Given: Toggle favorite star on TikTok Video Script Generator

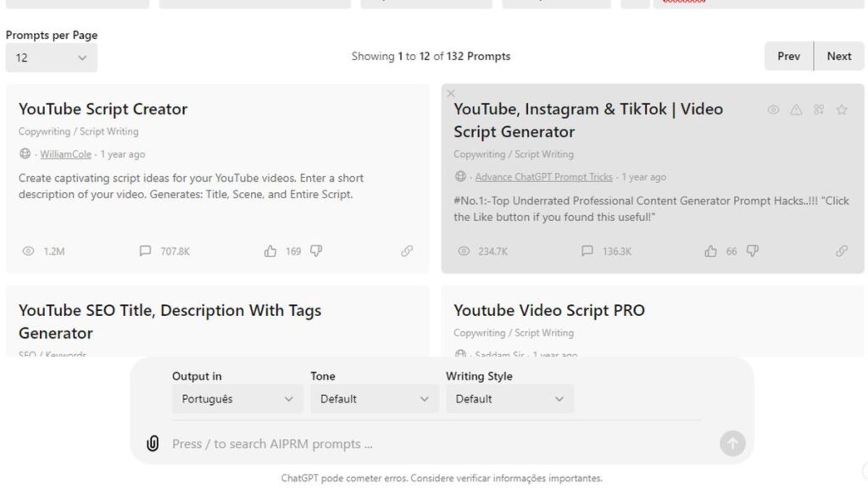Looking at the screenshot, I should point(842,109).
